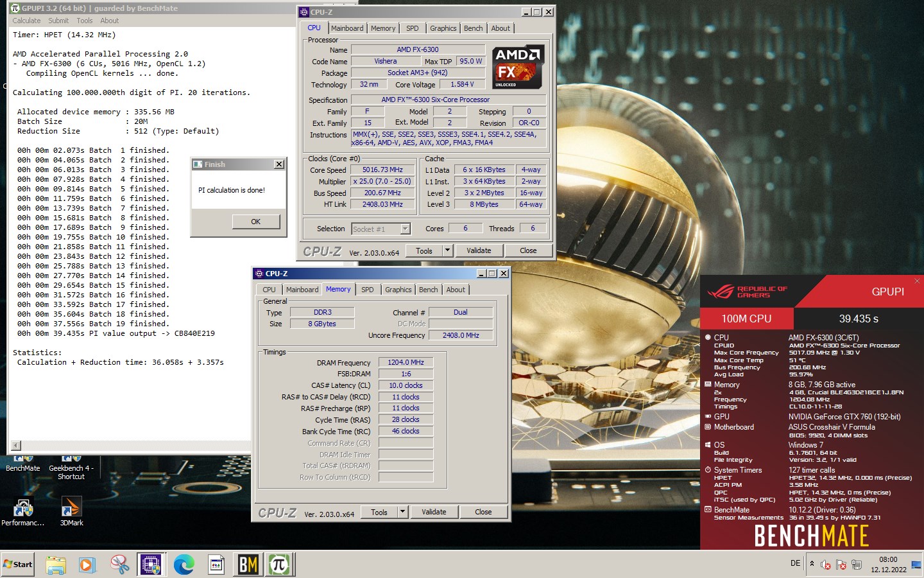Open the Start menu
Screen dimensions: 924x578
(x=18, y=565)
